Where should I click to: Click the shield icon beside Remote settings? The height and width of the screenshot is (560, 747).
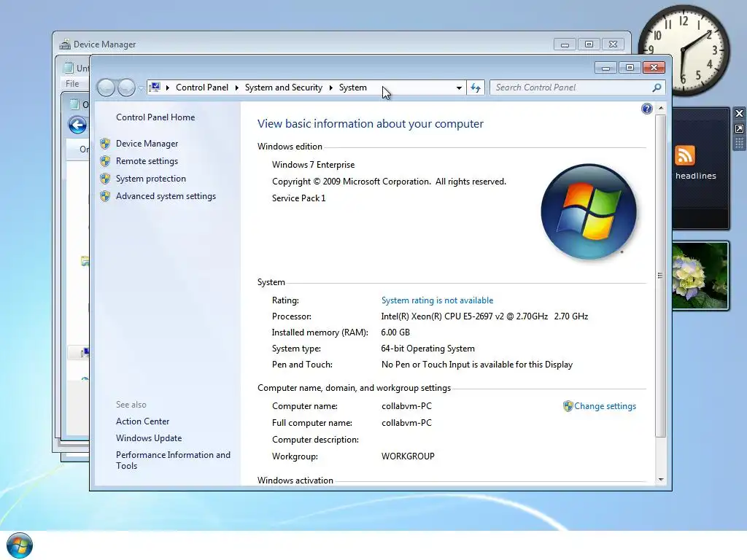pos(105,161)
